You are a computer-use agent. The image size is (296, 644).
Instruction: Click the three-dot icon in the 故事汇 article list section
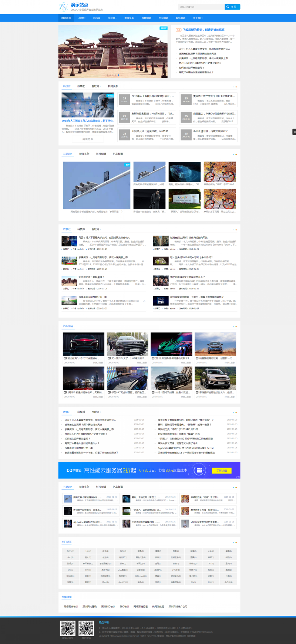235,230
